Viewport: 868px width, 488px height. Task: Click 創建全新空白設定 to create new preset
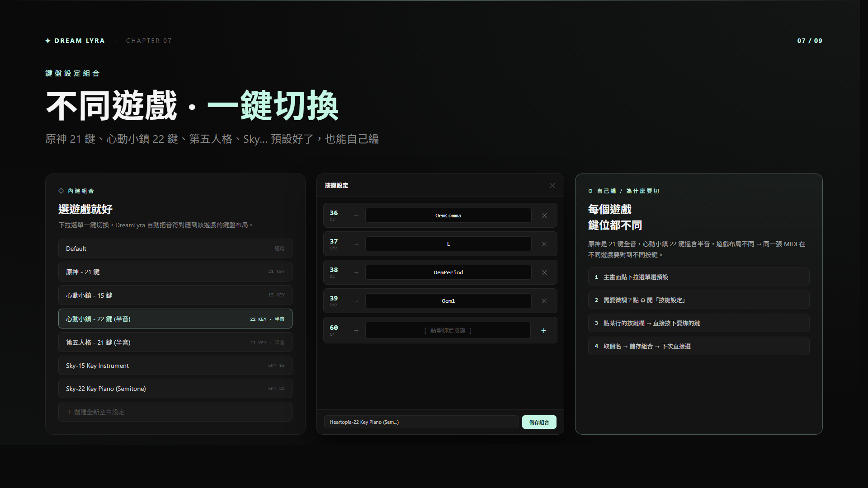(175, 412)
